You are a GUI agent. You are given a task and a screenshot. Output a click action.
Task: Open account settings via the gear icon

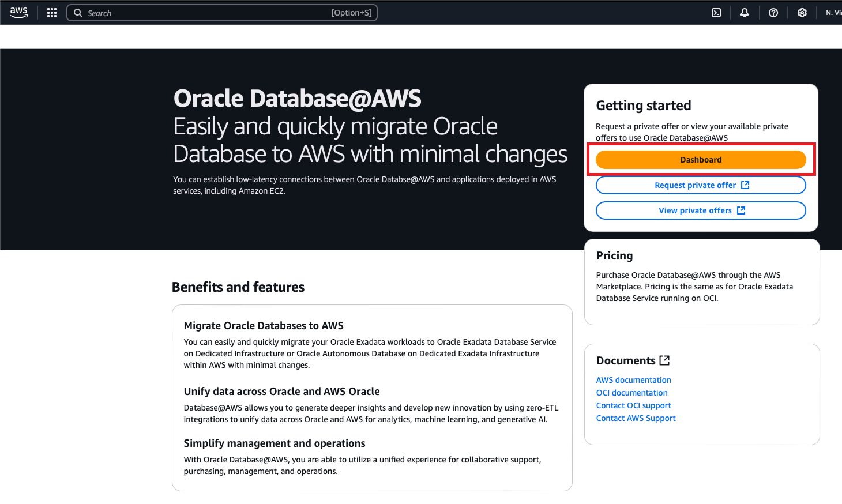(x=802, y=12)
